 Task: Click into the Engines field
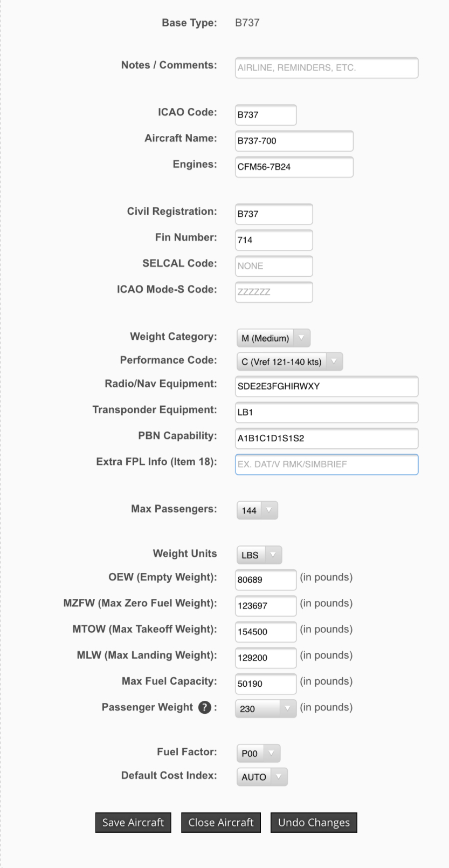coord(294,167)
